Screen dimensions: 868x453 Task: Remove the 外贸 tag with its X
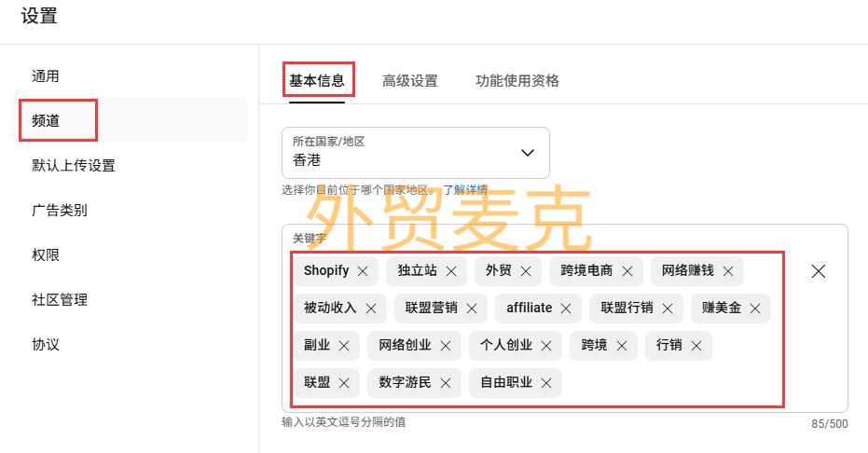[526, 271]
